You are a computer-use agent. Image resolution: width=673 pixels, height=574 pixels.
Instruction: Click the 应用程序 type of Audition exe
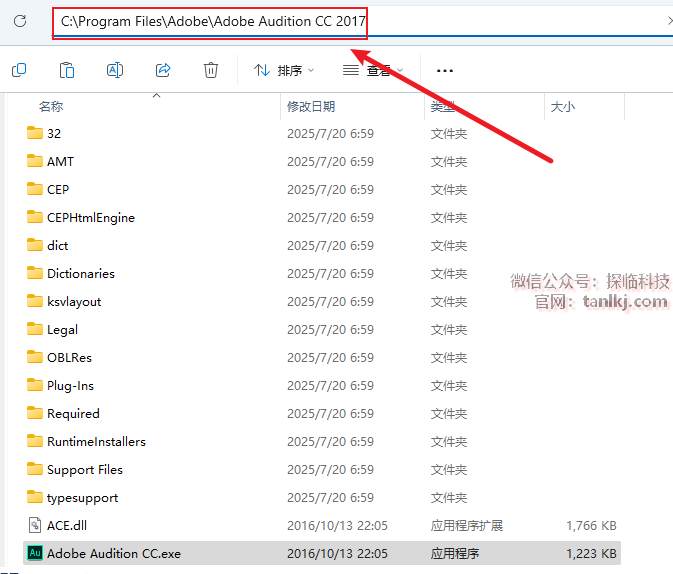click(x=455, y=553)
